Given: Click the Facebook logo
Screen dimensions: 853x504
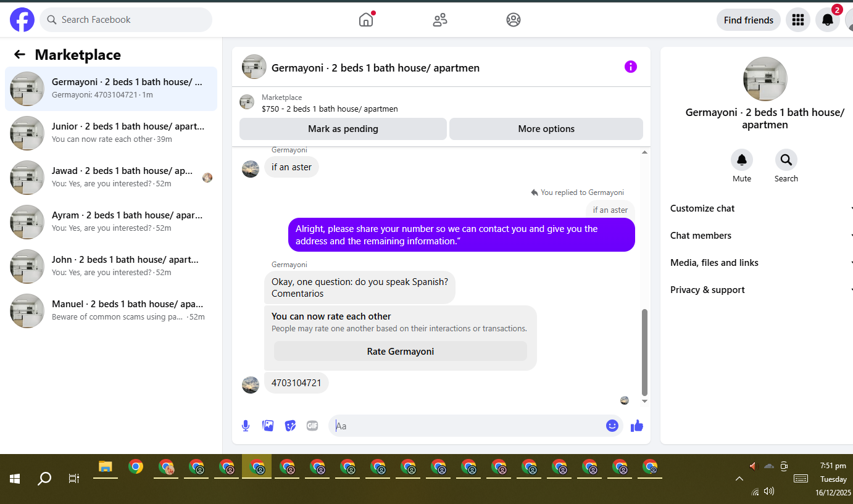Looking at the screenshot, I should [22, 20].
